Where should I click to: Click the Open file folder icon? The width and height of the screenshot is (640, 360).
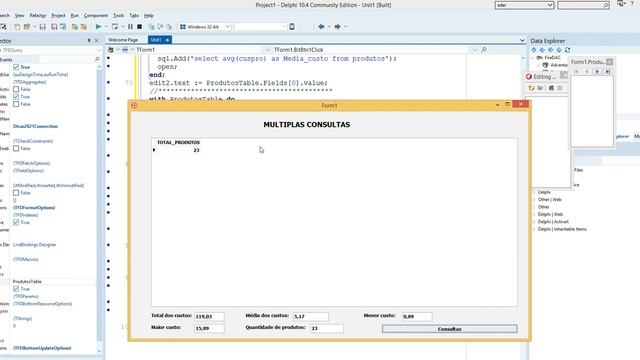(27, 27)
